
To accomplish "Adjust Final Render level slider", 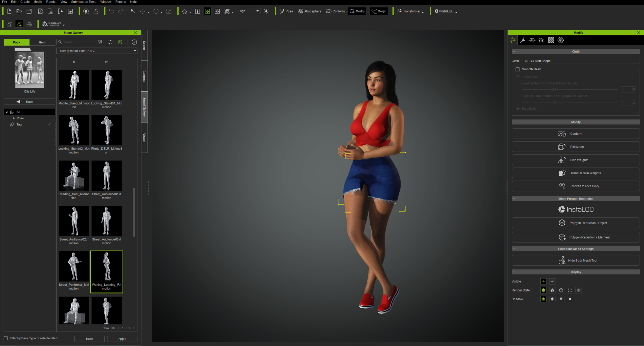I will 554,102.
